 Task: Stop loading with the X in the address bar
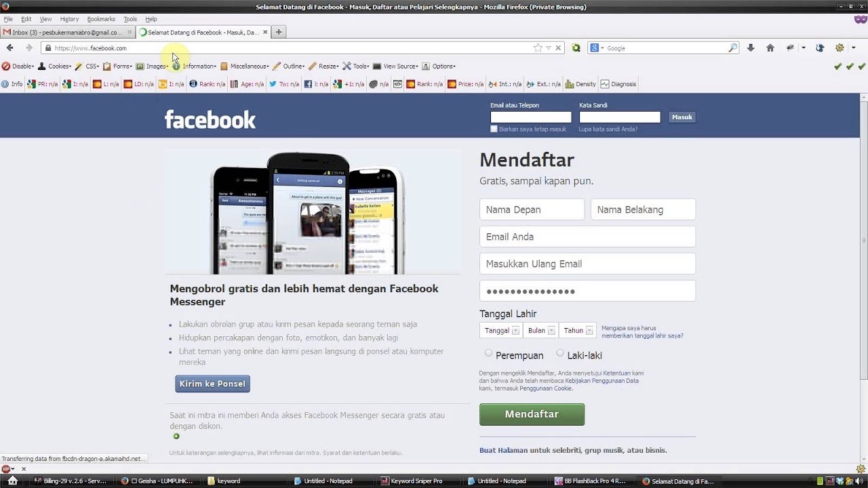tap(558, 48)
